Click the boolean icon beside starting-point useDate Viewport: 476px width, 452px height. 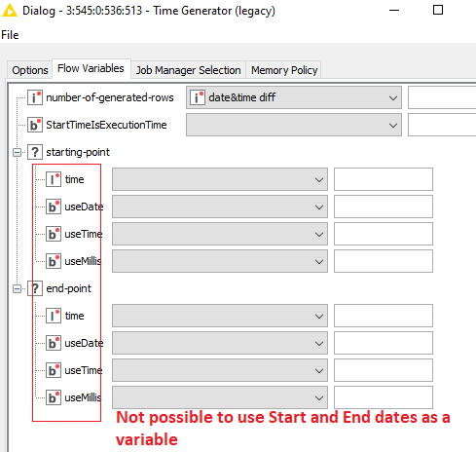pos(54,207)
